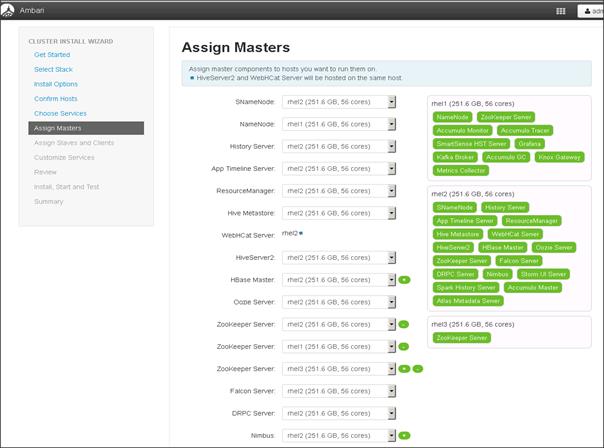Click the SmartSense HST Server tag
Image resolution: width=604 pixels, height=448 pixels.
click(x=471, y=144)
